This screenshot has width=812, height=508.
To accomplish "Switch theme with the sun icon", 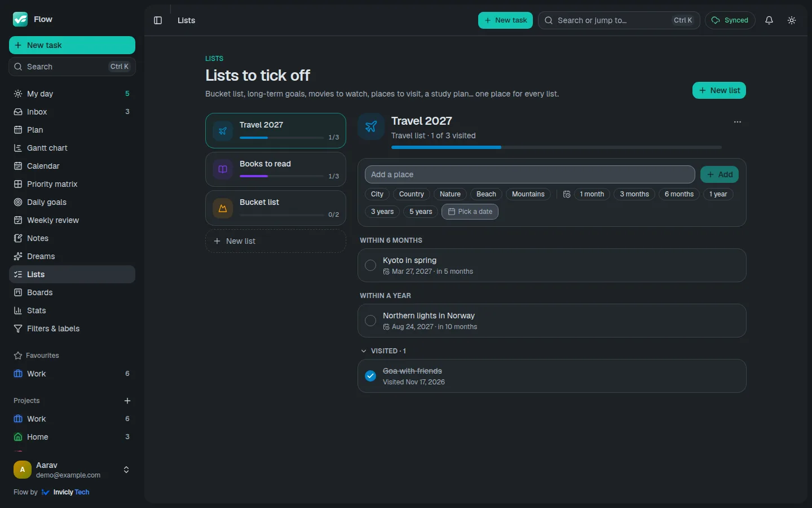I will pyautogui.click(x=792, y=20).
